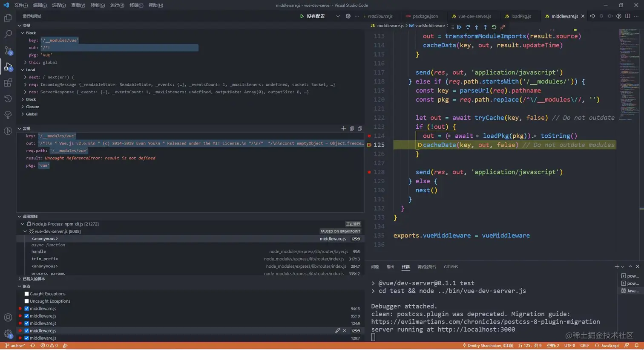
Task: Expand the 'res: ServerResponse' variable
Action: point(25,92)
